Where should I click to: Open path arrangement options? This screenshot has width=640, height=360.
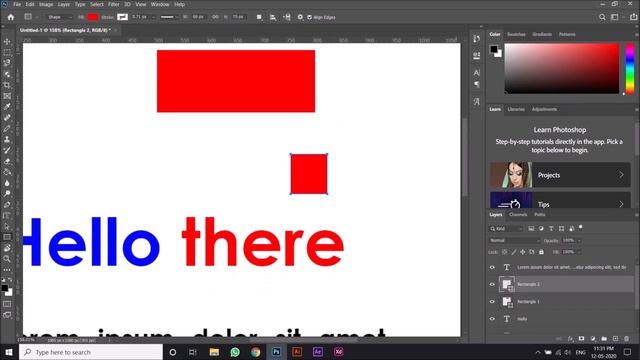pos(287,17)
